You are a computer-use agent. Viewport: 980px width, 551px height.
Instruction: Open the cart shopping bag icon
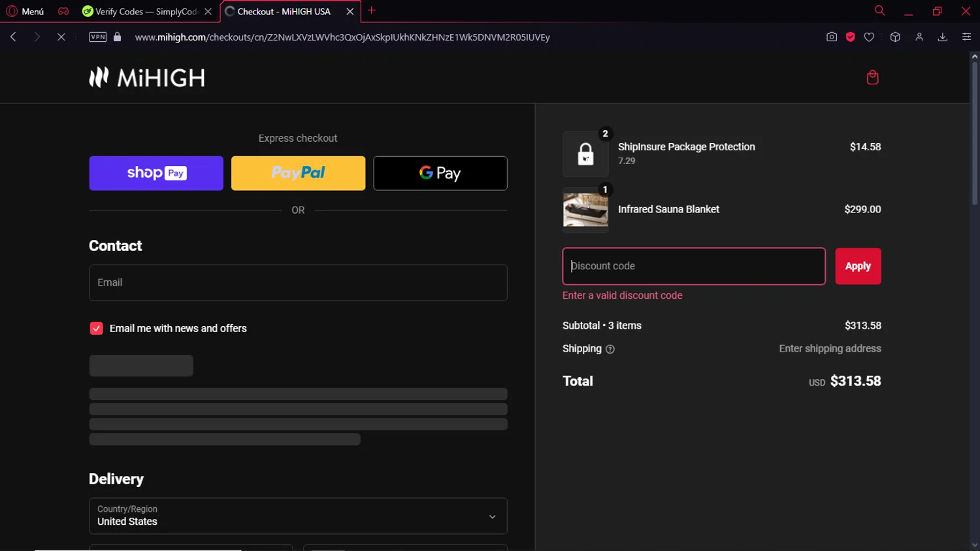[x=872, y=77]
